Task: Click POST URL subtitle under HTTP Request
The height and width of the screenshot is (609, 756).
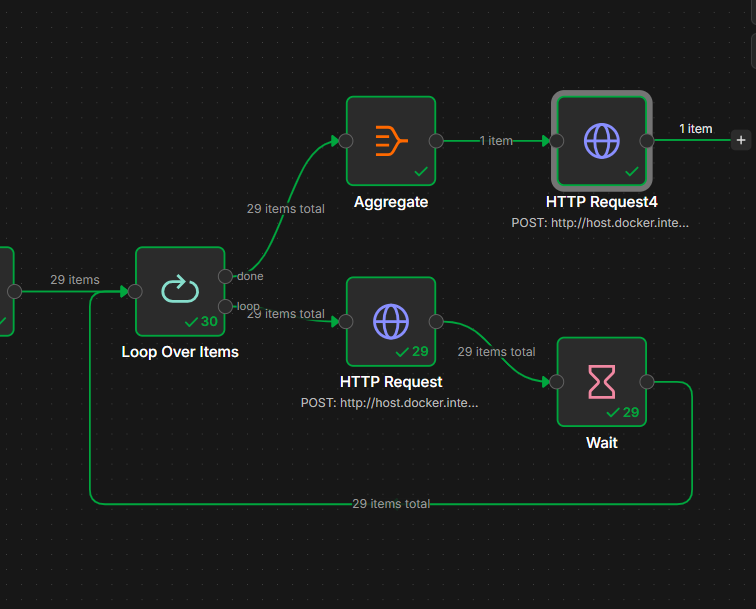Action: click(x=390, y=403)
